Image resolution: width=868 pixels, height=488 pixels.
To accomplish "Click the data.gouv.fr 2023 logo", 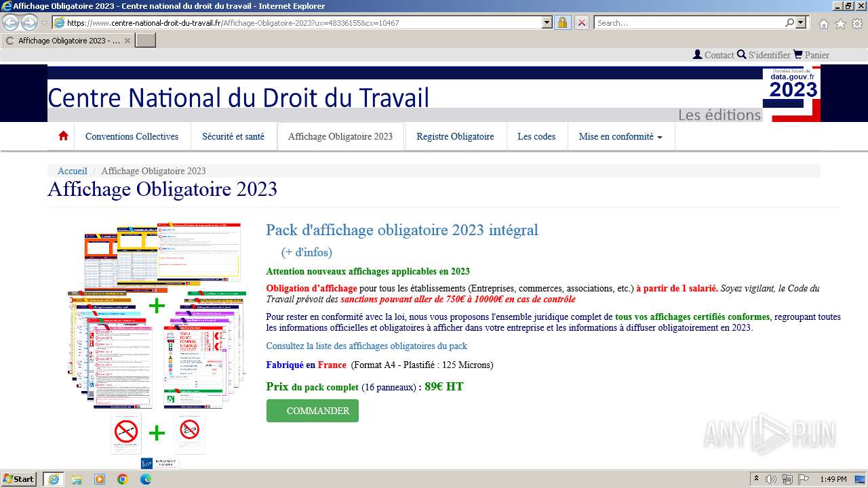I will [x=791, y=94].
